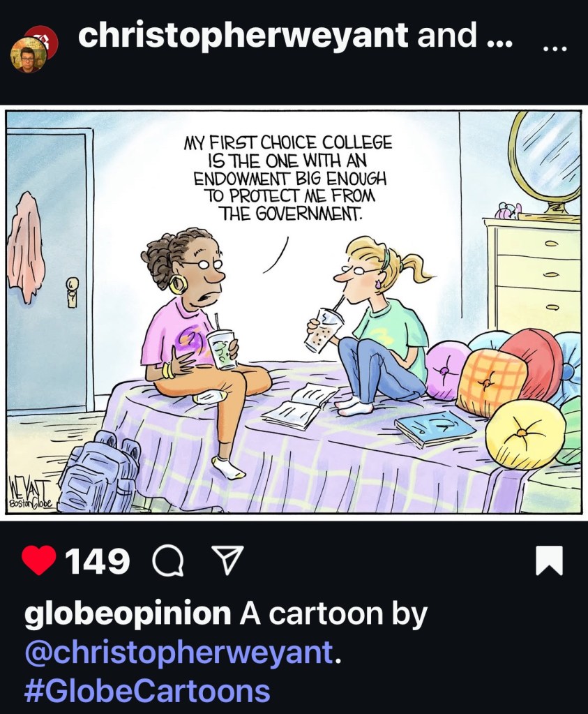The width and height of the screenshot is (588, 714).
Task: View the 149 likes list
Action: tap(98, 561)
